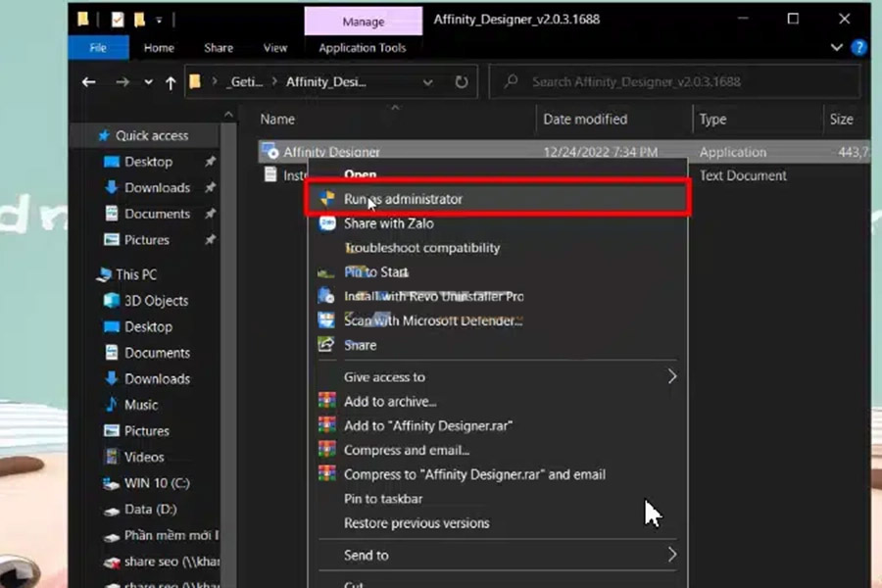Open pinned Pictures under Quick access
Image resolution: width=882 pixels, height=588 pixels.
click(x=146, y=240)
